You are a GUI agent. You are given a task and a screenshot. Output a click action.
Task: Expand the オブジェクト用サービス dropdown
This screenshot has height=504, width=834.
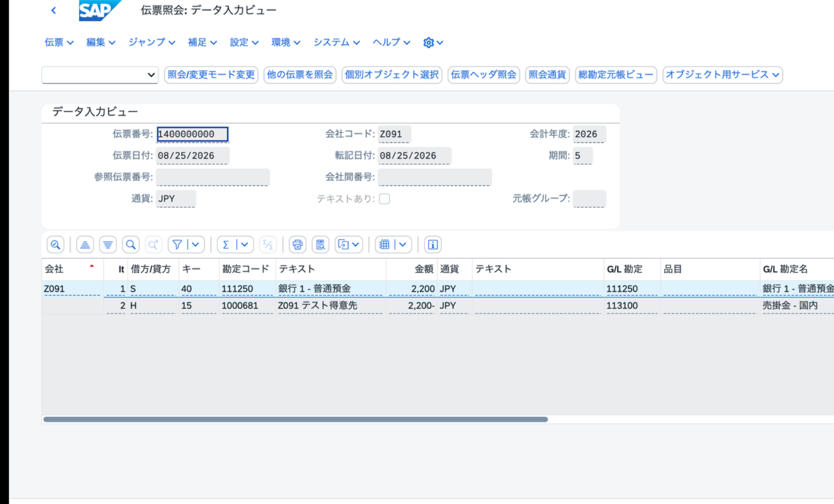pyautogui.click(x=722, y=75)
